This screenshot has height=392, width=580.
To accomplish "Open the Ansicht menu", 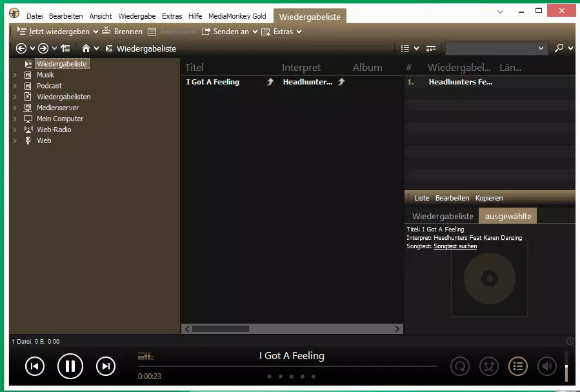I will (x=100, y=16).
